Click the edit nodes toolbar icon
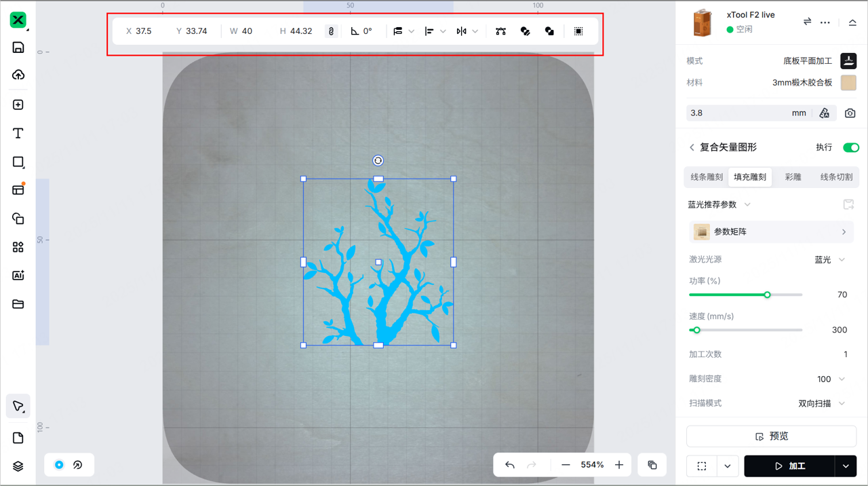The height and width of the screenshot is (486, 868). click(x=500, y=31)
